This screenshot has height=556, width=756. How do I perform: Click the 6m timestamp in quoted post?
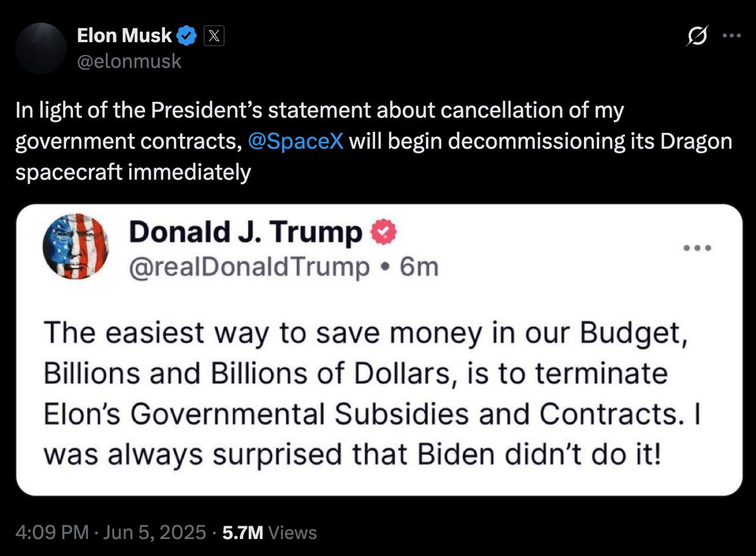[419, 267]
